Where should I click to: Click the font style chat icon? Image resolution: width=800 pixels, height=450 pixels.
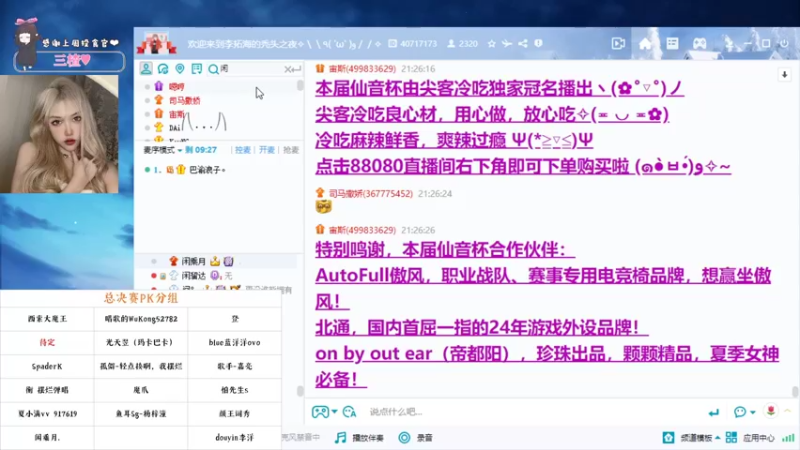click(x=349, y=412)
